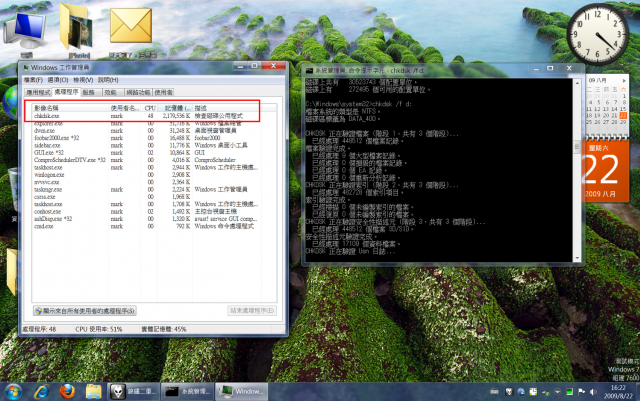This screenshot has width=640, height=401.
Task: Switch to the 處理程序 tab
Action: 66,92
